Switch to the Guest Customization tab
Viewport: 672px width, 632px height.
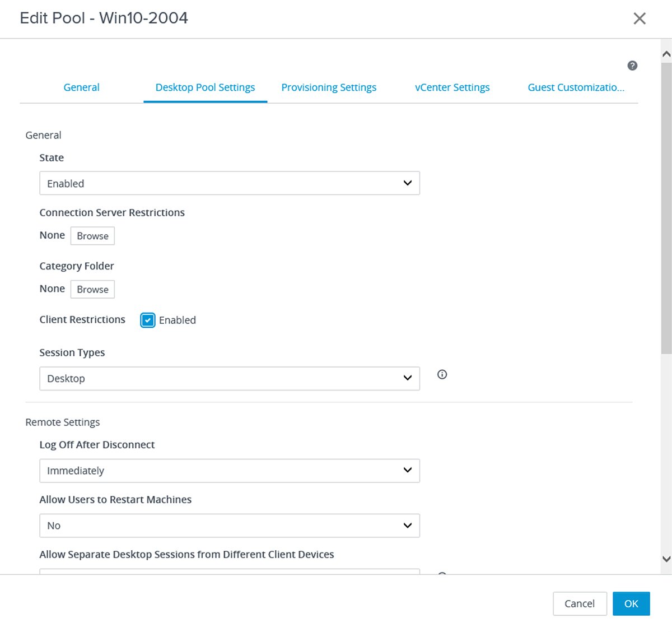(576, 87)
